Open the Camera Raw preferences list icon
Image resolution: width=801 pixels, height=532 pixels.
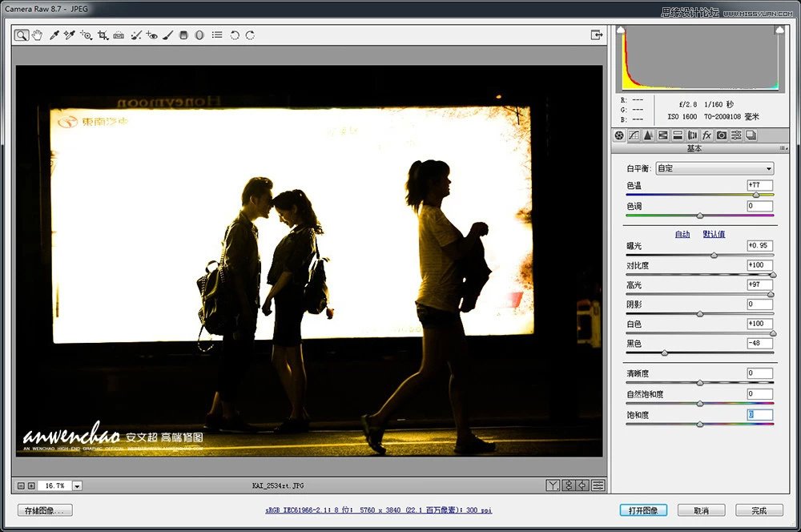click(217, 35)
